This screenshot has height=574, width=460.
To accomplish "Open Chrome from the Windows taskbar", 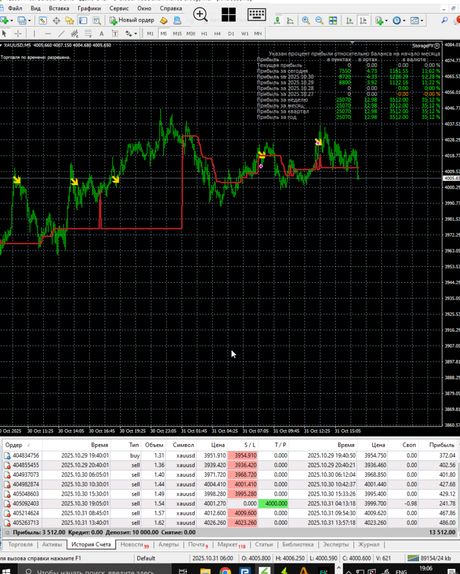I will [225, 570].
